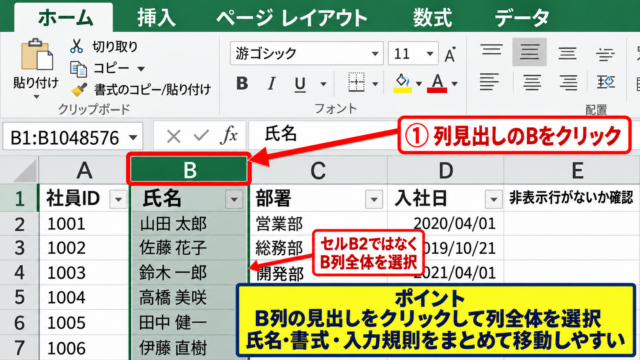Click cell containing 鈴木 一郎

click(x=189, y=273)
